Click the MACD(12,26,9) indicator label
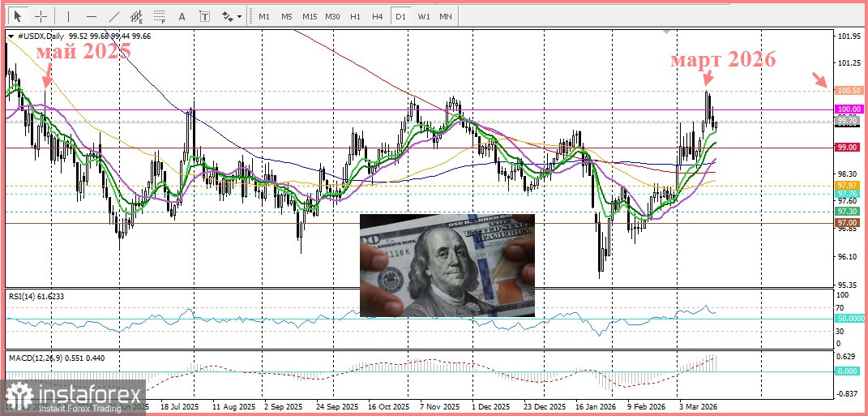Screen dimensions: 868x416 tap(57, 358)
